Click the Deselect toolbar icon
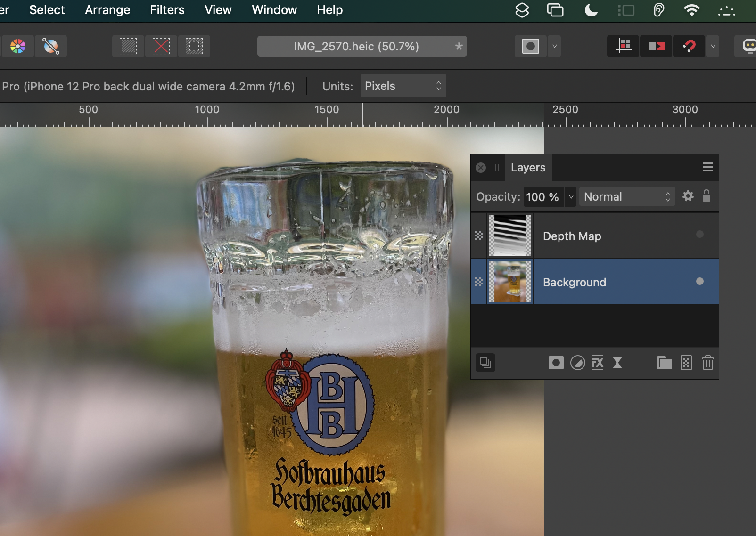Screen dimensions: 756x536 (x=161, y=46)
